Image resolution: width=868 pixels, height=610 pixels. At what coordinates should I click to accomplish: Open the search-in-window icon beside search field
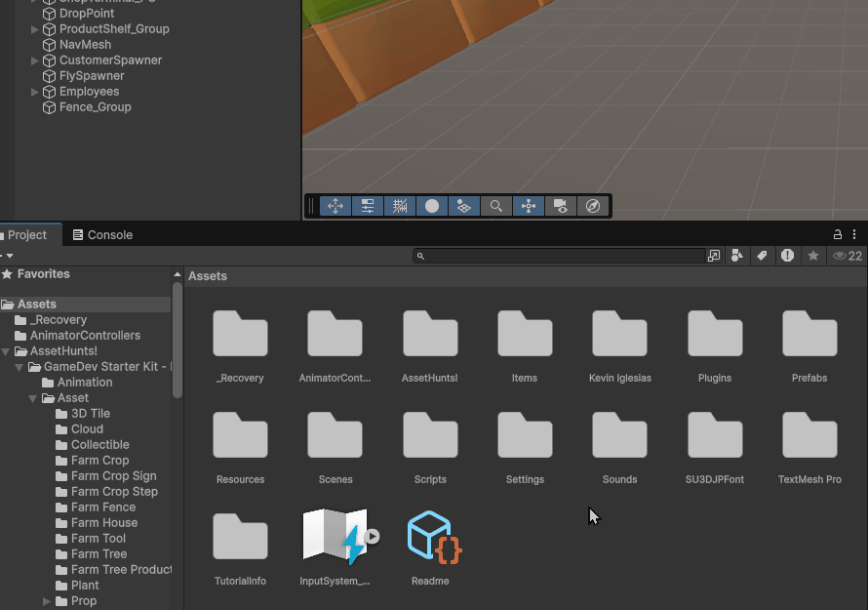714,256
